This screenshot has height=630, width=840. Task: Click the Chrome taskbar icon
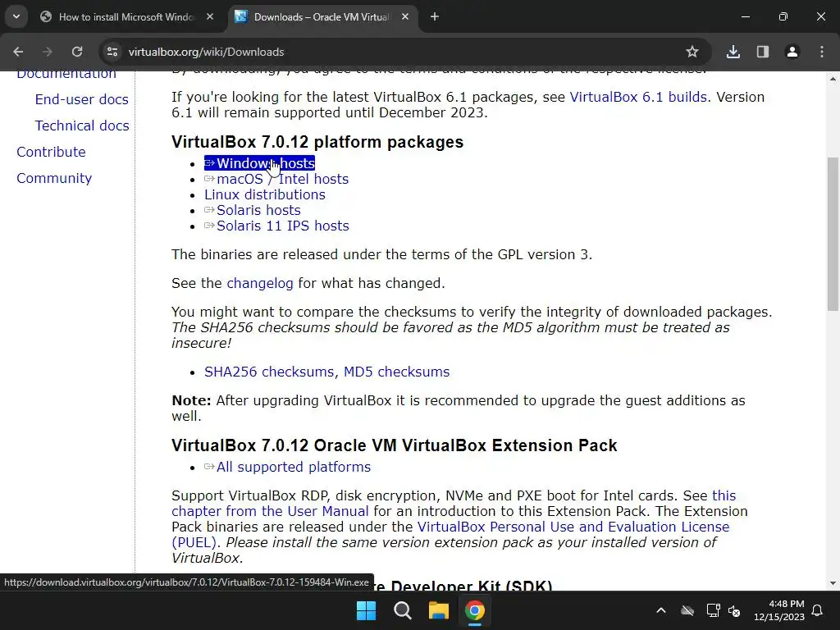pyautogui.click(x=475, y=610)
